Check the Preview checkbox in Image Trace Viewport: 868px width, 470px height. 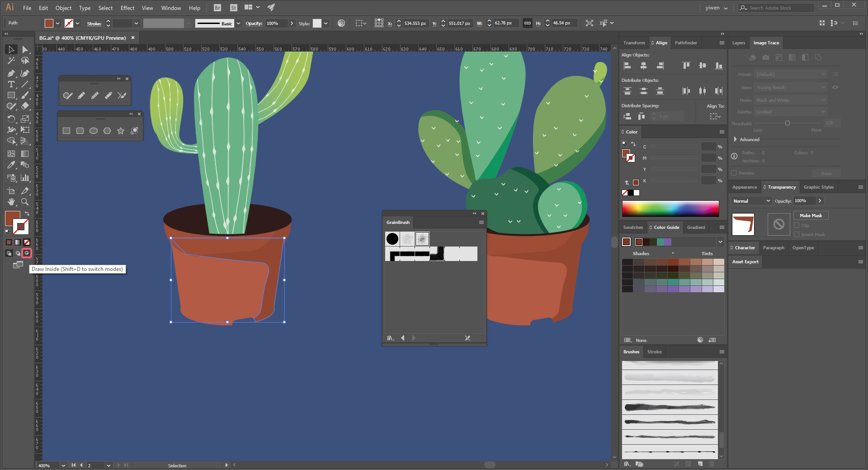pyautogui.click(x=734, y=173)
